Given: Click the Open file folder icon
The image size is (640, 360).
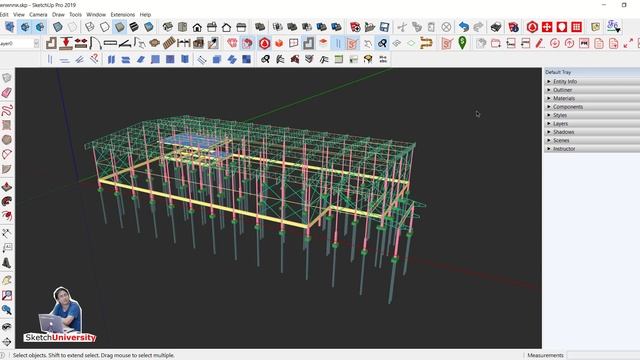Looking at the screenshot, I should [369, 27].
